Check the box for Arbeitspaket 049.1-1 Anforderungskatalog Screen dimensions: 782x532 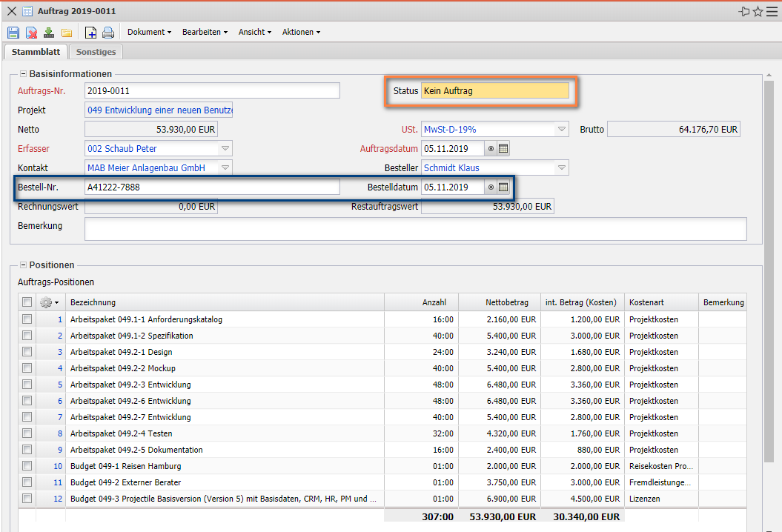(x=27, y=319)
